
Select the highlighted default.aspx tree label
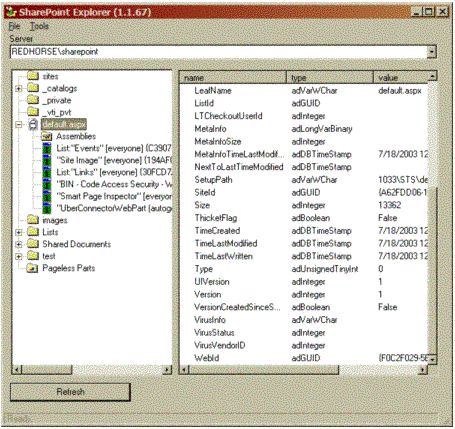click(x=64, y=124)
